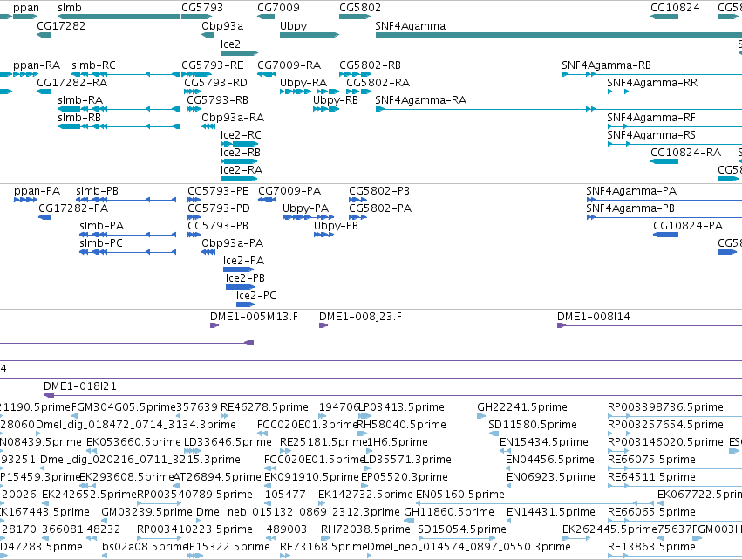Select transcript CG5802-RB

tap(356, 74)
